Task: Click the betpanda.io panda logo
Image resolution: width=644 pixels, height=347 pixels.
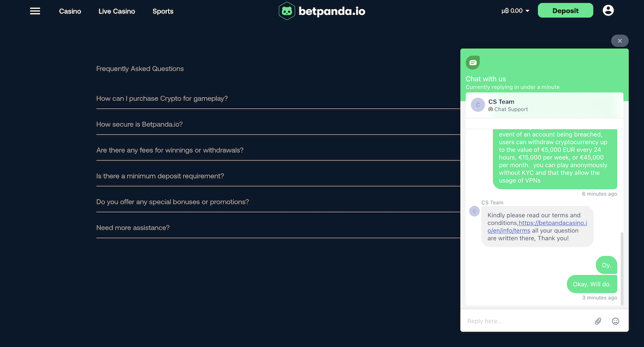Action: [287, 10]
